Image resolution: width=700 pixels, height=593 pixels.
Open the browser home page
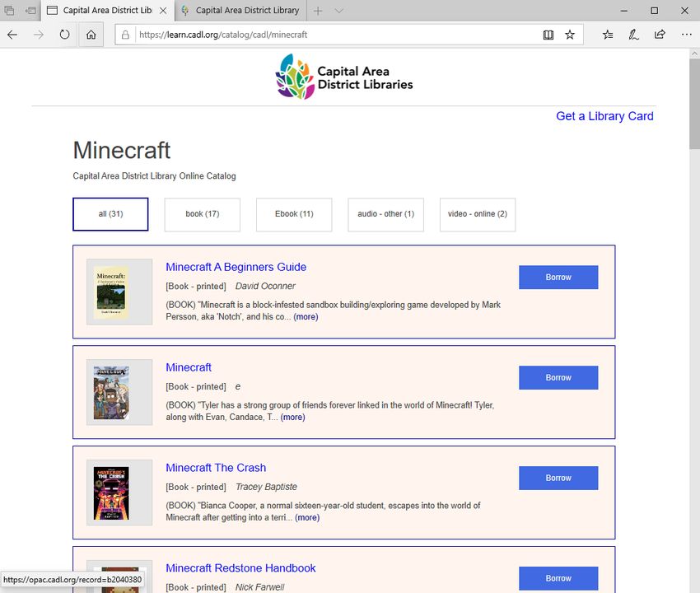[x=91, y=35]
